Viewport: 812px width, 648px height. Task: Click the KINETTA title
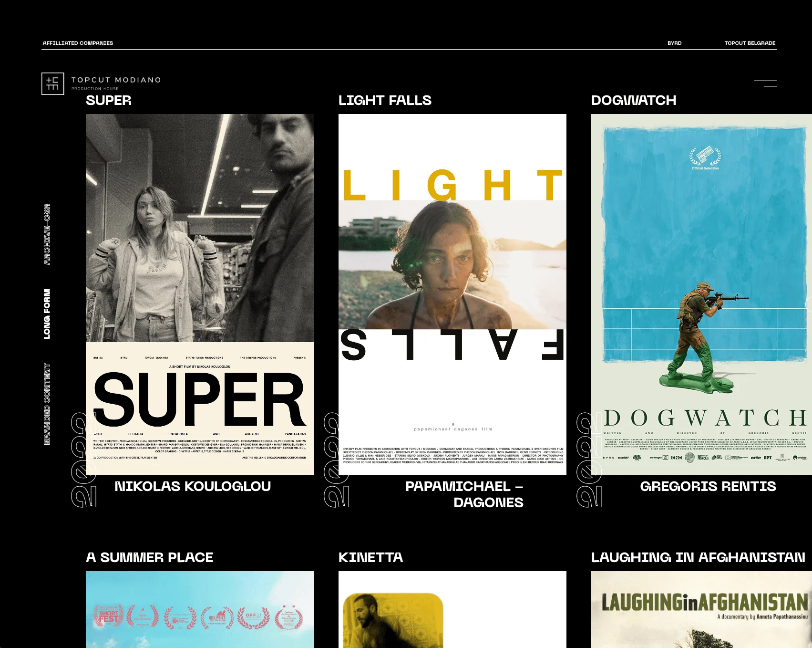pos(370,557)
